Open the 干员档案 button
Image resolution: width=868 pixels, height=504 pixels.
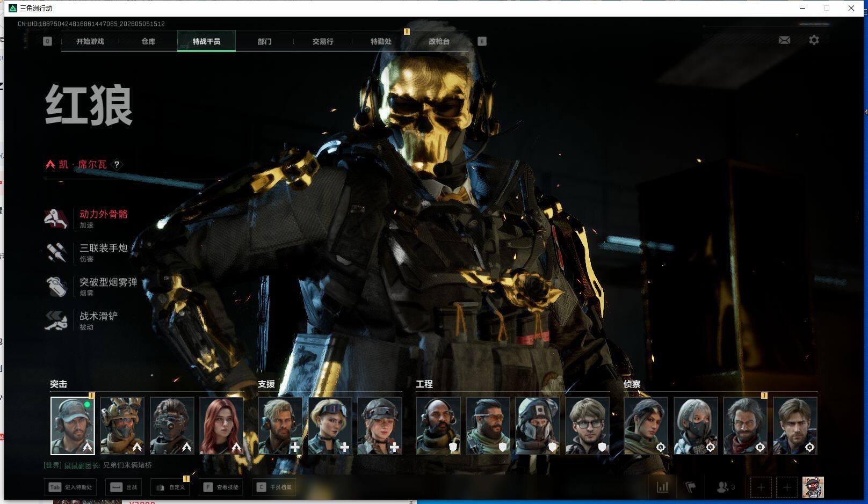[274, 487]
